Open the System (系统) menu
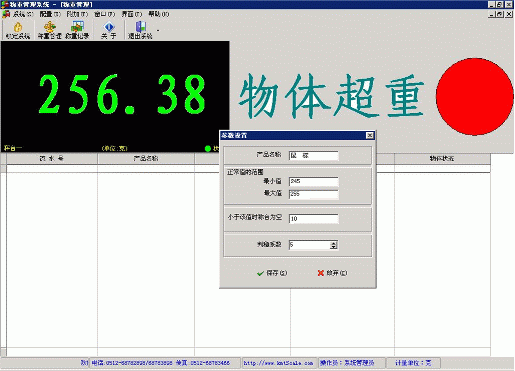Screen dimensions: 515x371 click(23, 14)
